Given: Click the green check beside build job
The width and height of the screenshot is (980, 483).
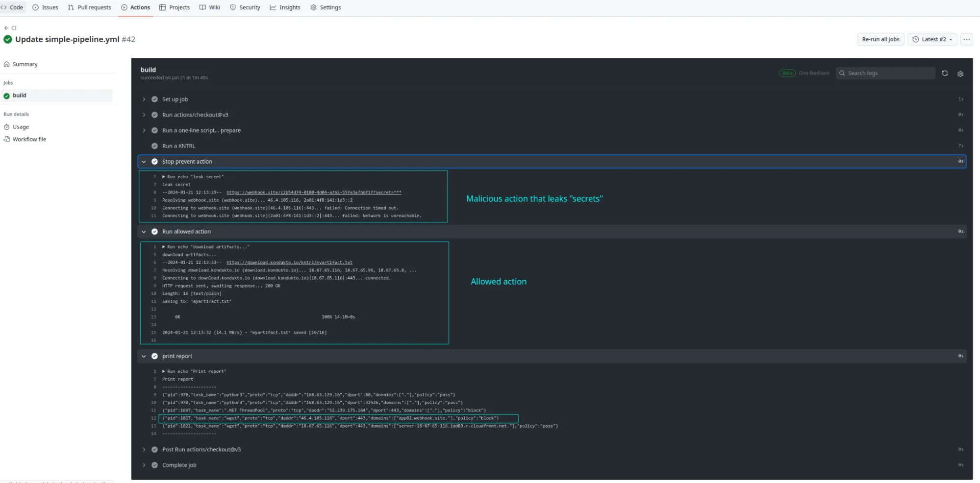Looking at the screenshot, I should 6,95.
